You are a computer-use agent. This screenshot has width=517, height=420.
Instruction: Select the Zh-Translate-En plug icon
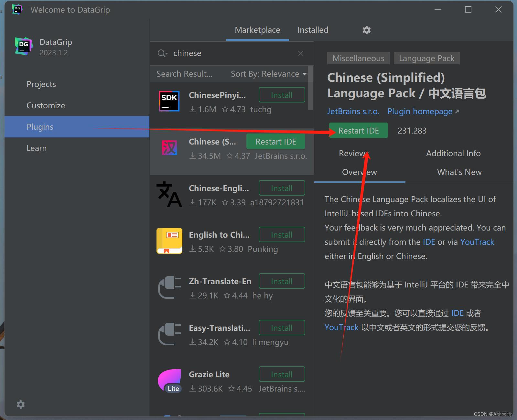pos(169,287)
